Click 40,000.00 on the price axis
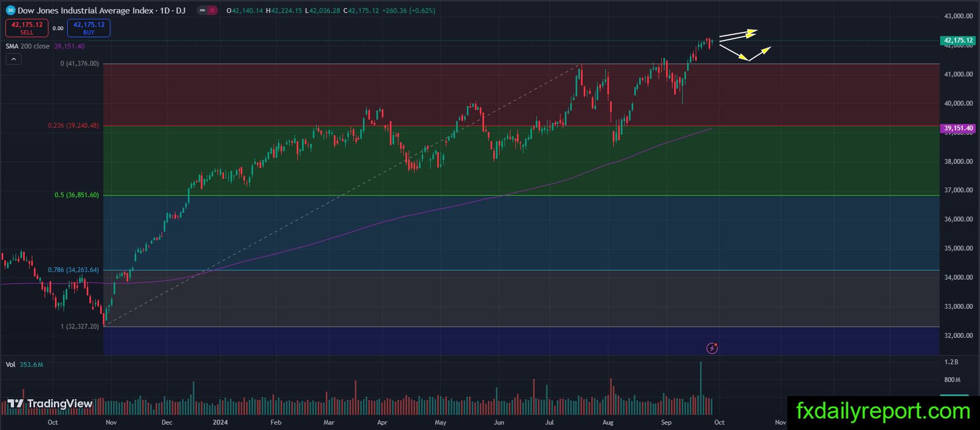Screen dimensions: 980x430 [x=958, y=103]
